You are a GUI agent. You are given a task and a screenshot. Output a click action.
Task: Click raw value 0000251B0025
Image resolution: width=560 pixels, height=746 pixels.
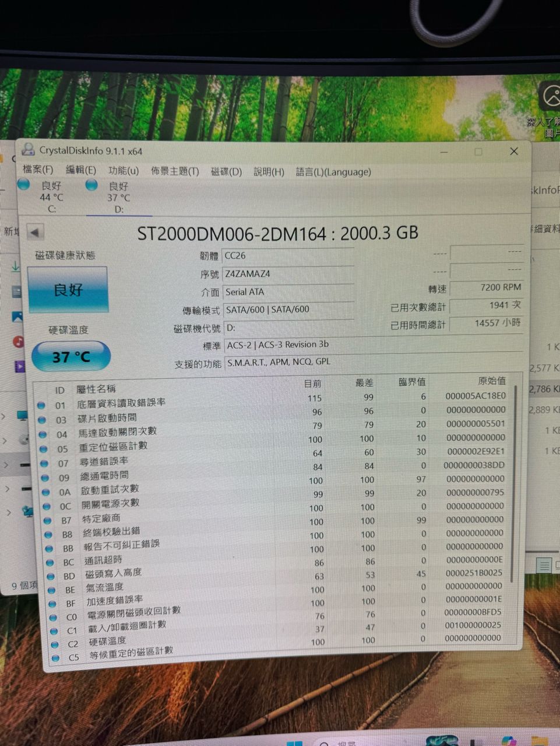tap(475, 573)
